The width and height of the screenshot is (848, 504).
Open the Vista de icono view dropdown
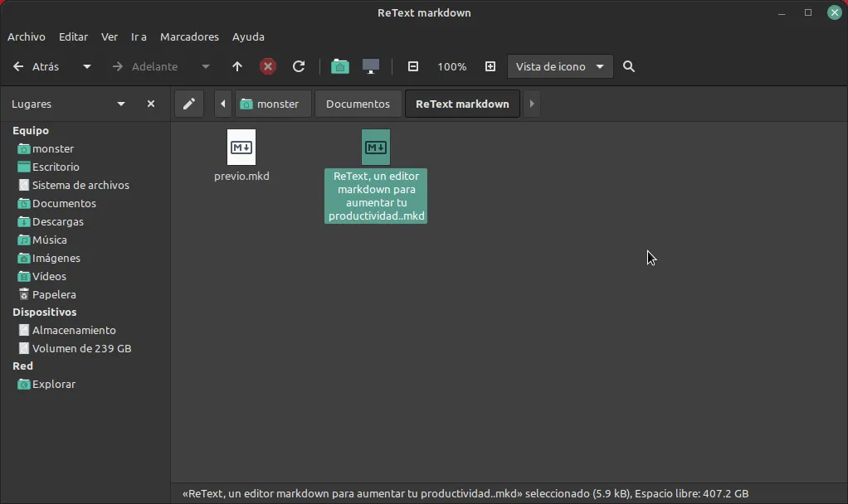pyautogui.click(x=560, y=66)
